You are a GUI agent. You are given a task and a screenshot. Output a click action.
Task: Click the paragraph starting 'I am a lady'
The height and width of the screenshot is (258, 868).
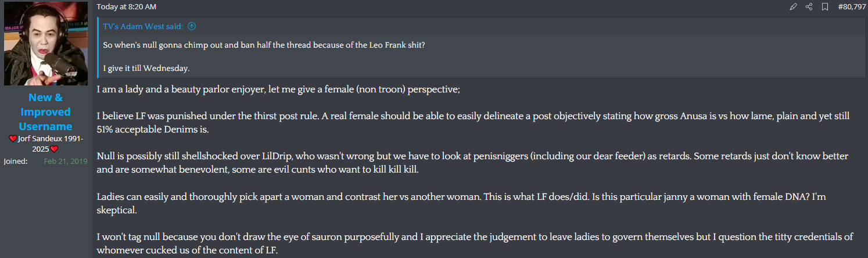coord(278,90)
